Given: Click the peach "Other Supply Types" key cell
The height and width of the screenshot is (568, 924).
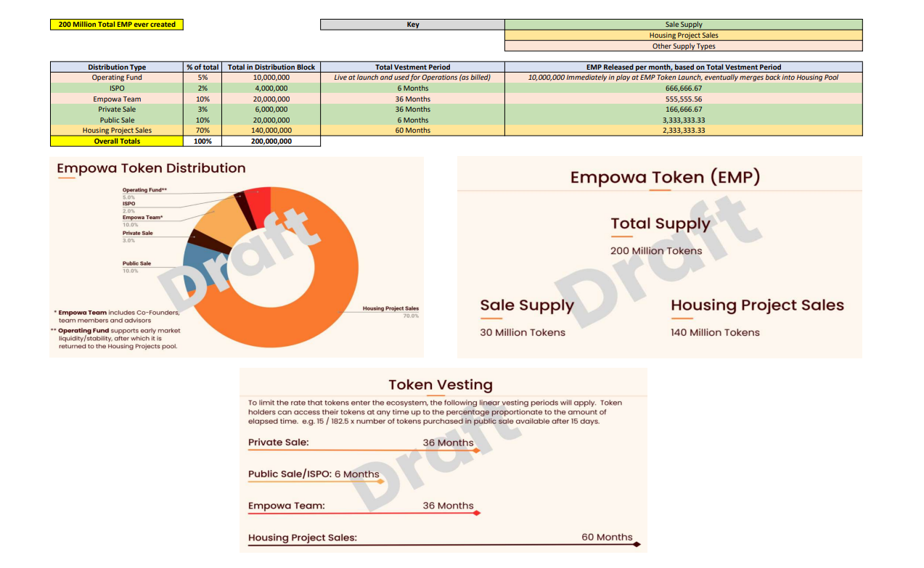Looking at the screenshot, I should [684, 46].
